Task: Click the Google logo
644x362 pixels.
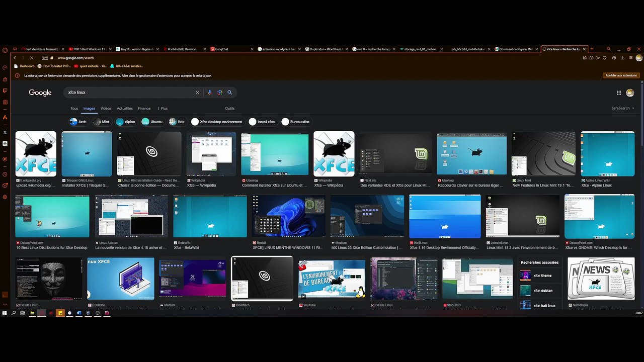Action: 40,93
